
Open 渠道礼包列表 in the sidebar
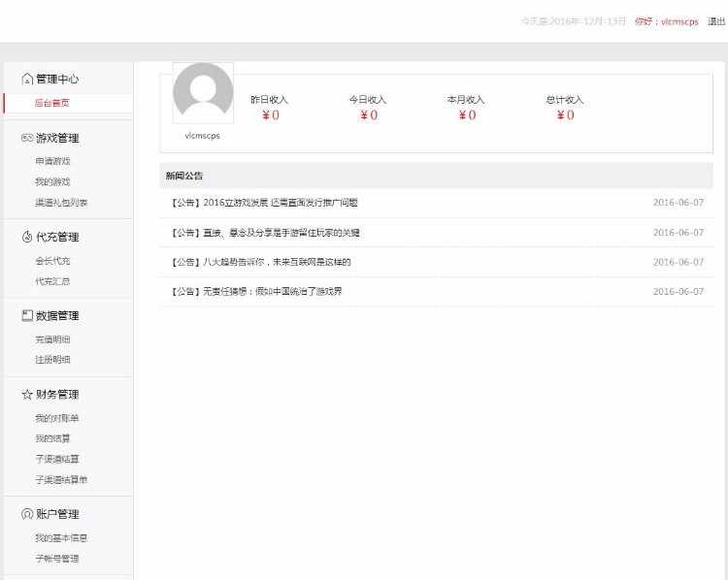[x=61, y=203]
